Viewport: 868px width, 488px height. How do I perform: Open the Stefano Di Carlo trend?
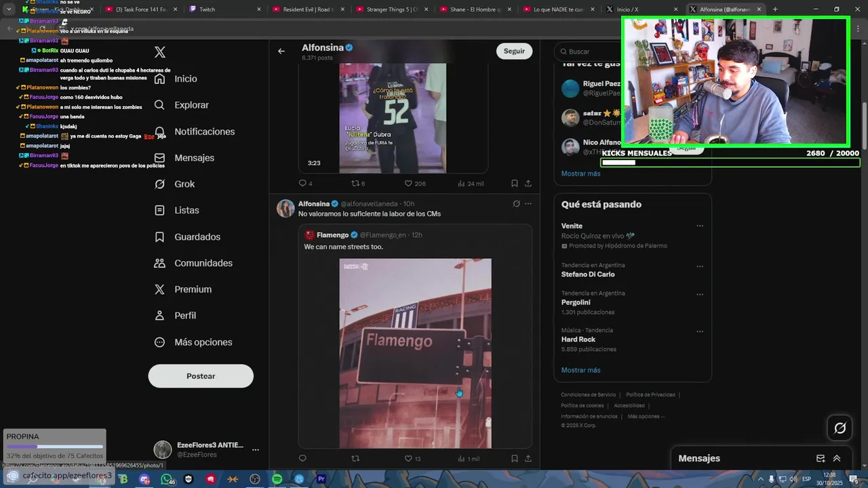tap(633, 270)
